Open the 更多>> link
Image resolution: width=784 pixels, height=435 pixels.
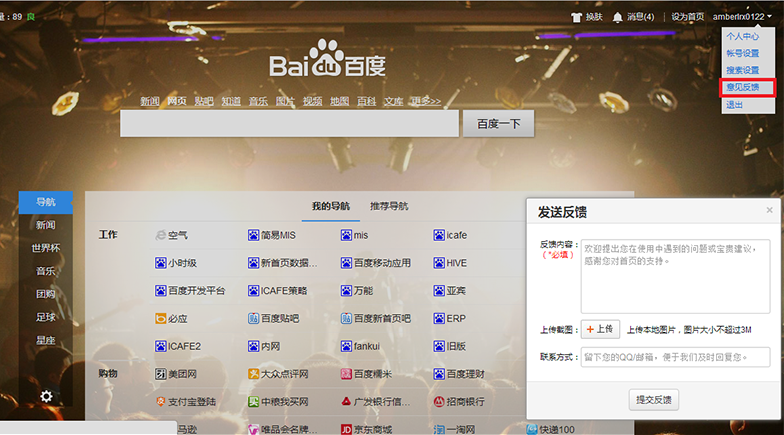point(426,101)
